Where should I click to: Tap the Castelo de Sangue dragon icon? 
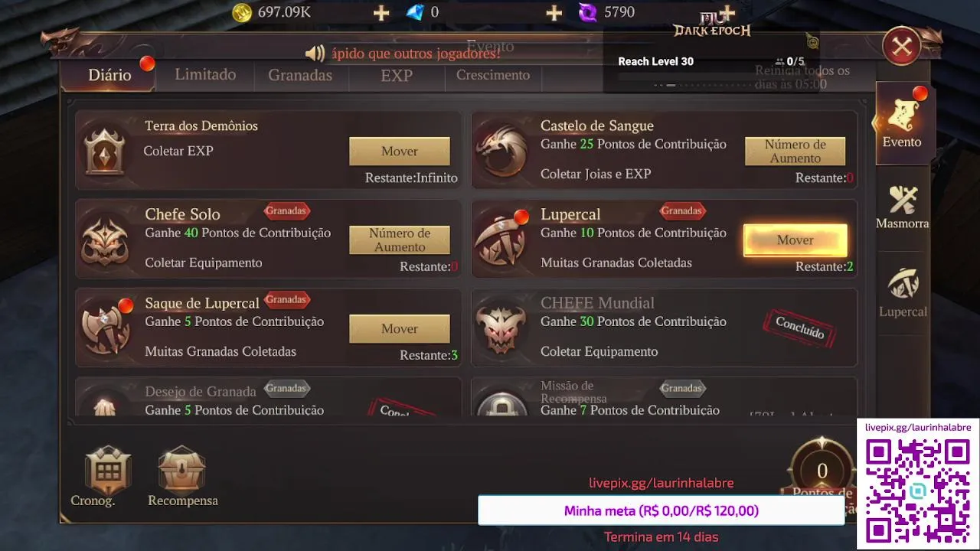tap(501, 151)
